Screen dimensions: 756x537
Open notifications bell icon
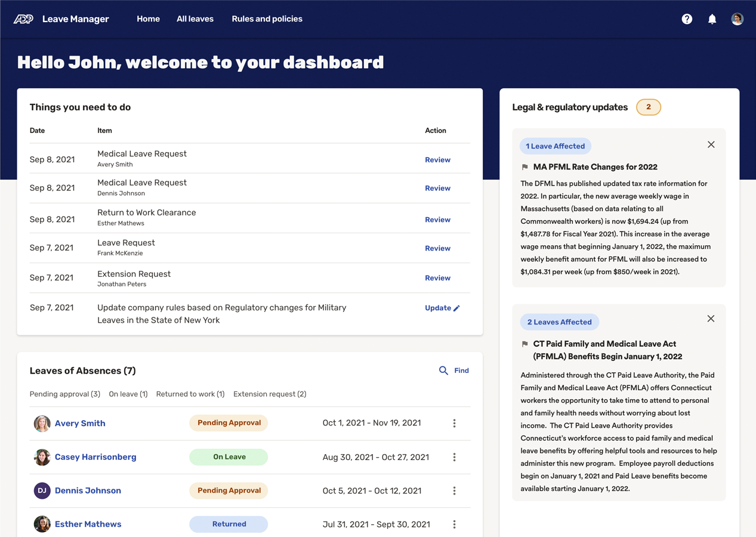coord(712,19)
